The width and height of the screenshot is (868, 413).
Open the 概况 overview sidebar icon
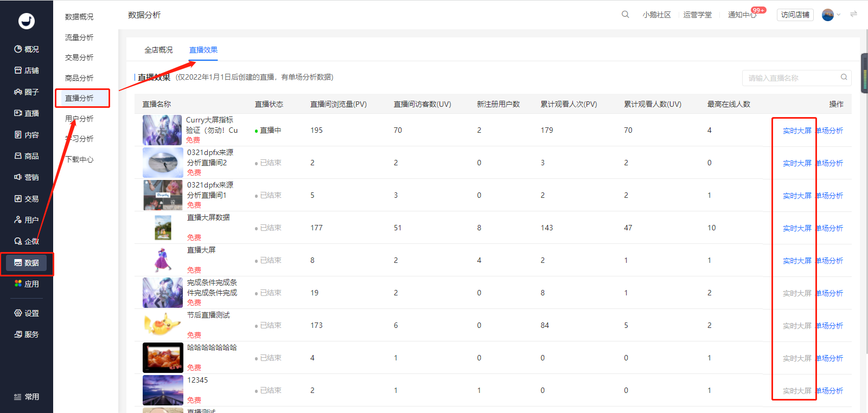tap(26, 49)
